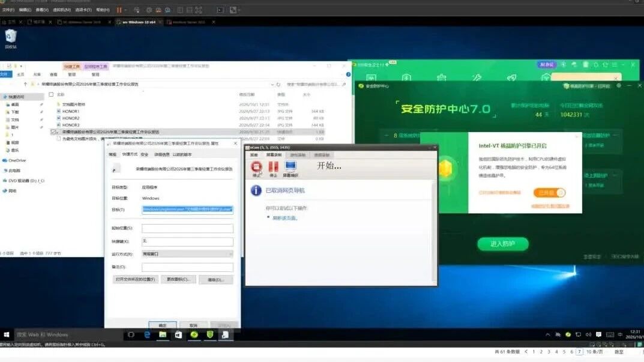The height and width of the screenshot is (362, 644).
Task: Open Windows Start menu in VM
Action: point(6,335)
